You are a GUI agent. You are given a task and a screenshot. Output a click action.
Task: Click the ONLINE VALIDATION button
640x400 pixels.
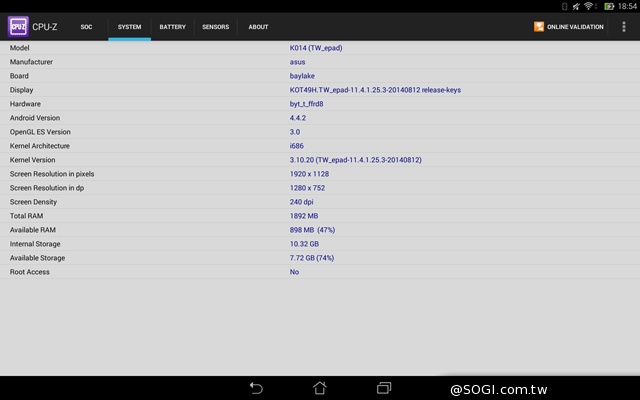568,27
